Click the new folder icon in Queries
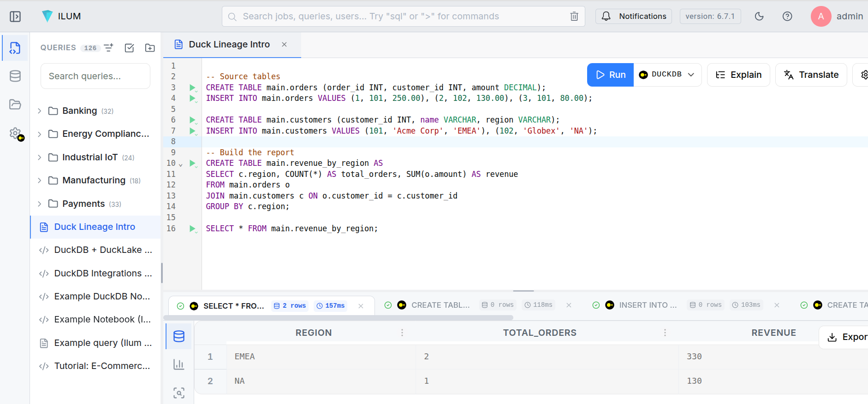Screen dimensions: 868x404 click(x=150, y=48)
